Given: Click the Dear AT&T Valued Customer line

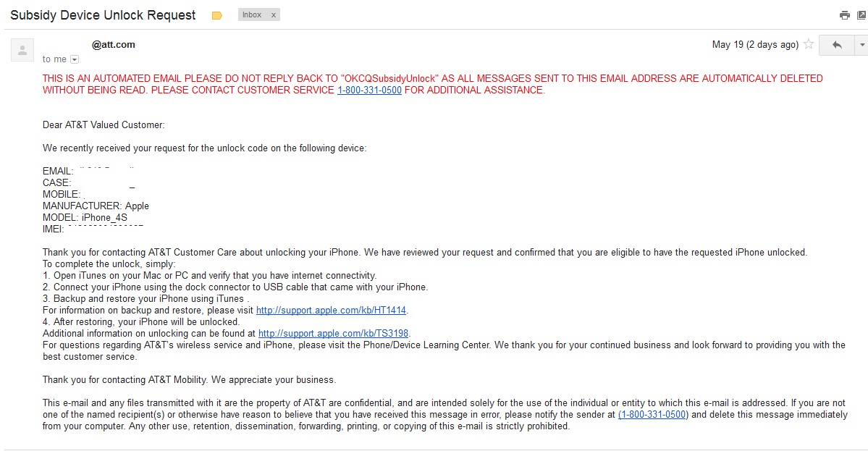Looking at the screenshot, I should pyautogui.click(x=104, y=125).
